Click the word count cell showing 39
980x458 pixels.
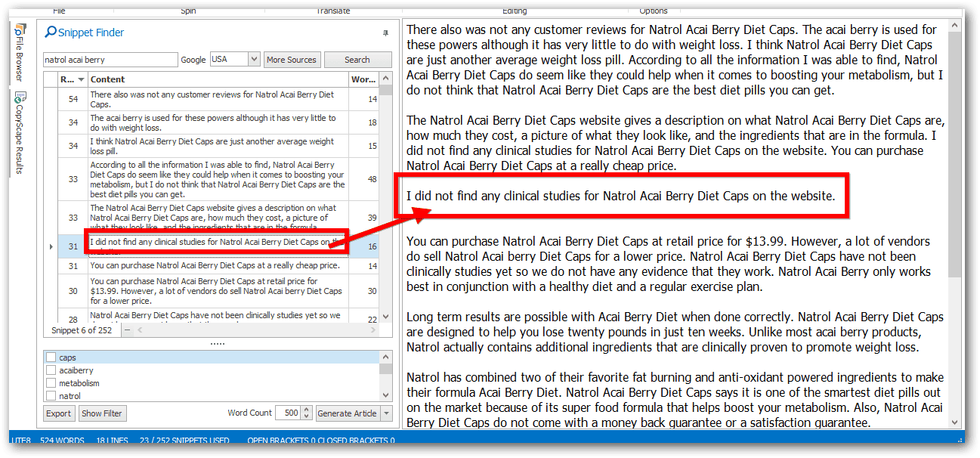[363, 218]
